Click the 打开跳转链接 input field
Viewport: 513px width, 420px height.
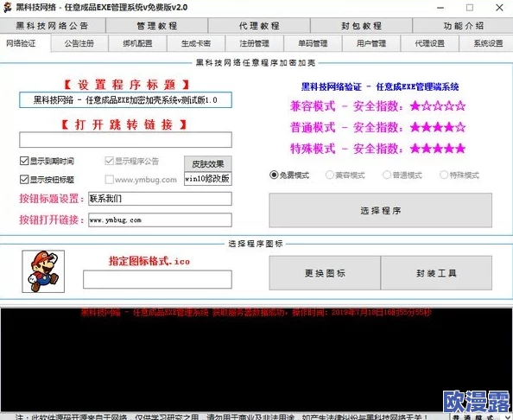tap(125, 140)
